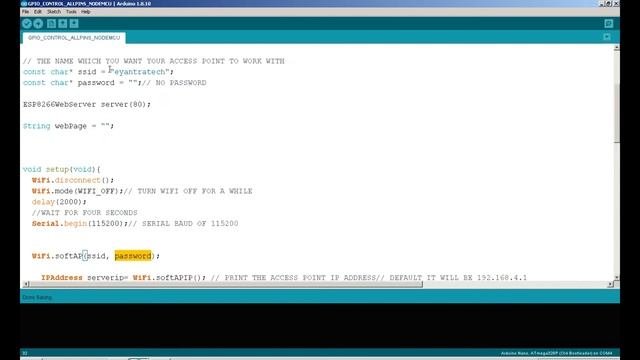Open the tab options dropdown arrow
The width and height of the screenshot is (640, 360).
607,37
